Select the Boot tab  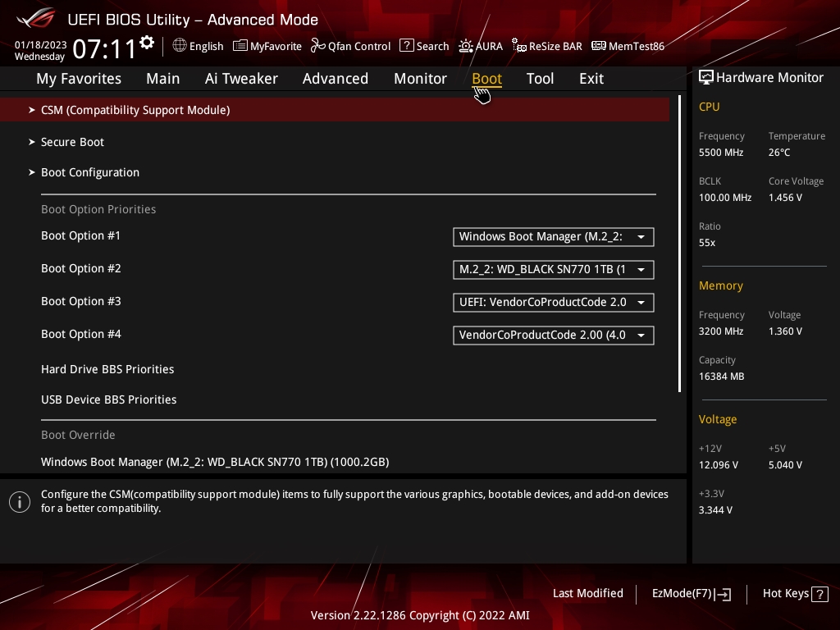click(486, 79)
